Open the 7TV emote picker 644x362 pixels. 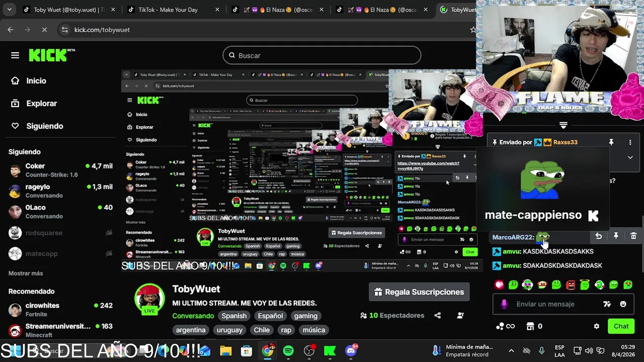tap(607, 304)
